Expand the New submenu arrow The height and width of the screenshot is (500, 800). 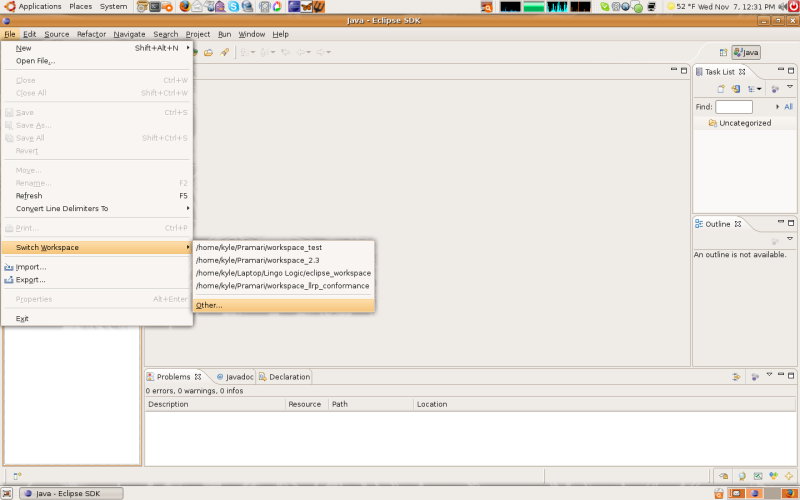coord(188,48)
